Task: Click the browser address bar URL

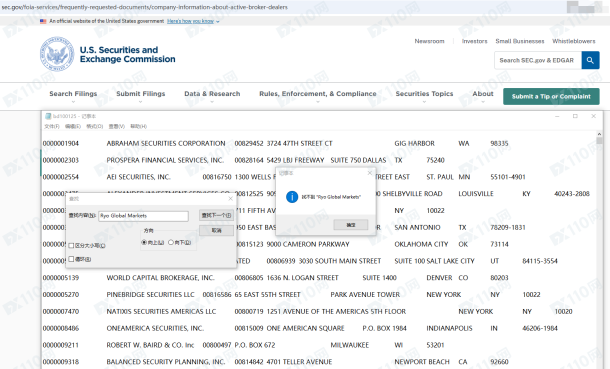Action: tap(145, 7)
